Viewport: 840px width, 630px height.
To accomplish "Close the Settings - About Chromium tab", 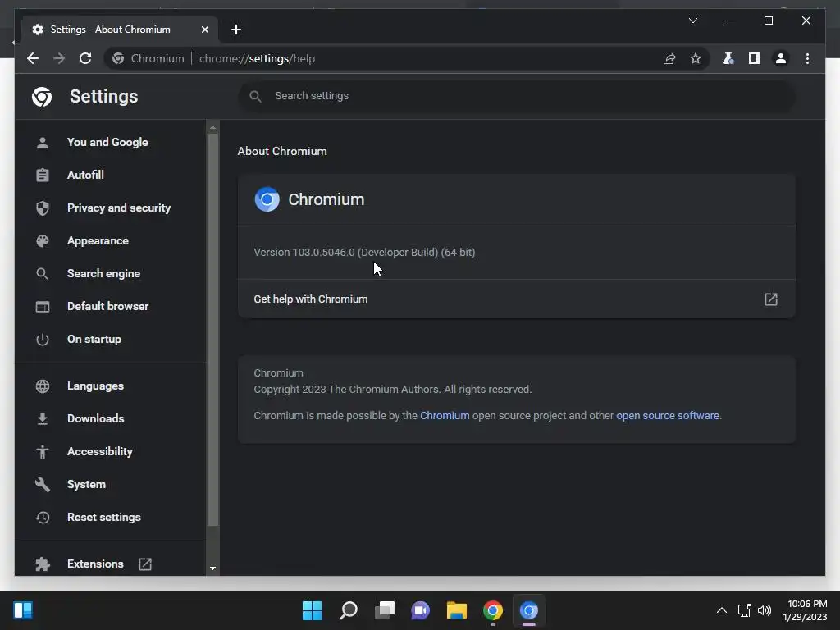I will tap(204, 30).
